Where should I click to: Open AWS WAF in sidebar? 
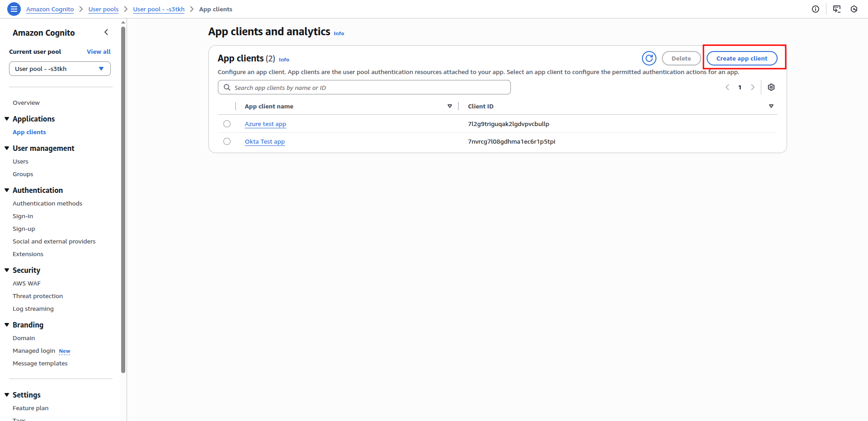pos(27,283)
